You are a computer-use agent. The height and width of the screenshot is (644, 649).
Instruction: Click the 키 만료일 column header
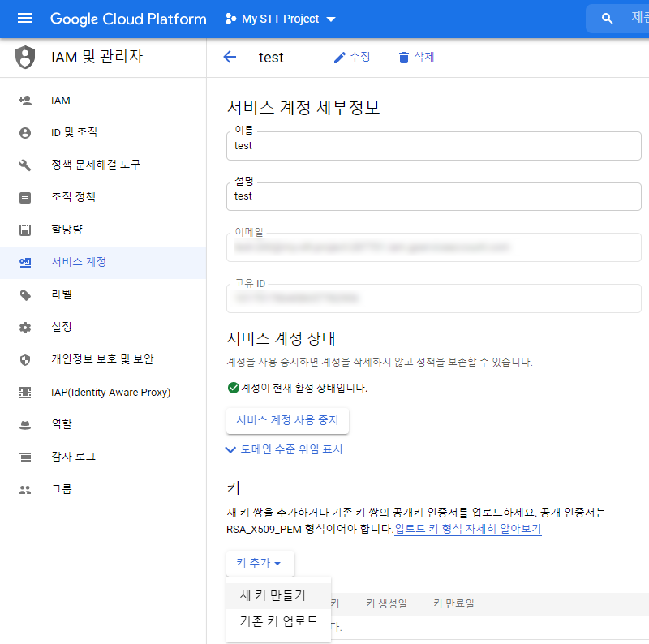tap(453, 604)
